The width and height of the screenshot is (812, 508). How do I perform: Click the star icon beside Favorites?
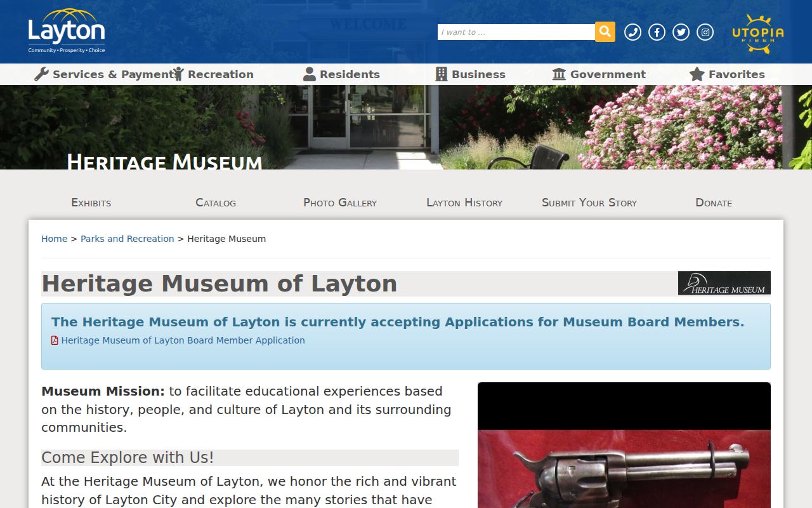[697, 74]
